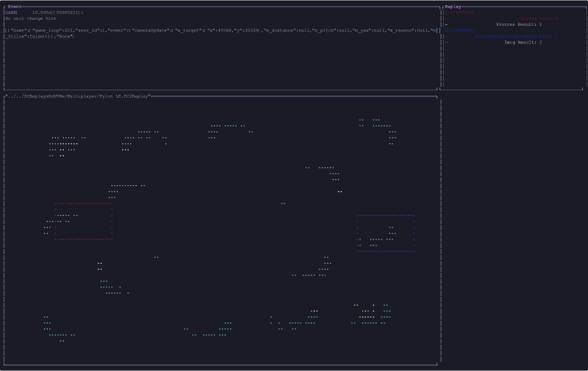Click the red player's 'Slot: 0' name line
The height and width of the screenshot is (371, 588).
(x=539, y=18)
